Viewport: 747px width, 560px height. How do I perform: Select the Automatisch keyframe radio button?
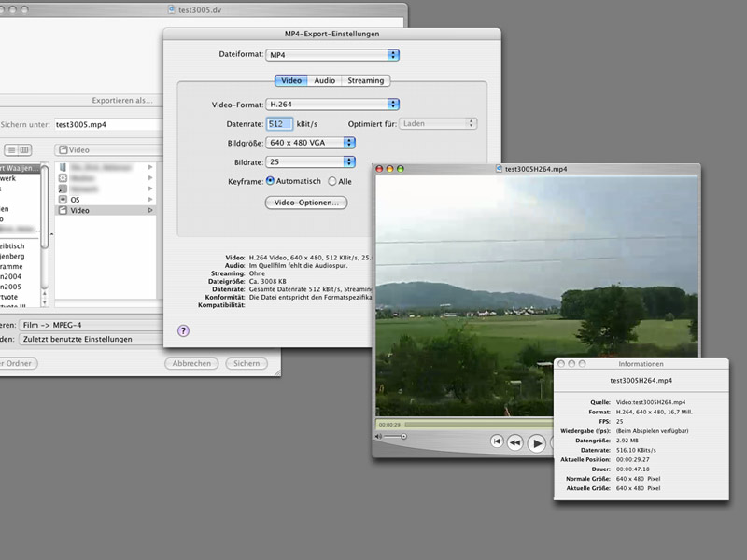271,181
